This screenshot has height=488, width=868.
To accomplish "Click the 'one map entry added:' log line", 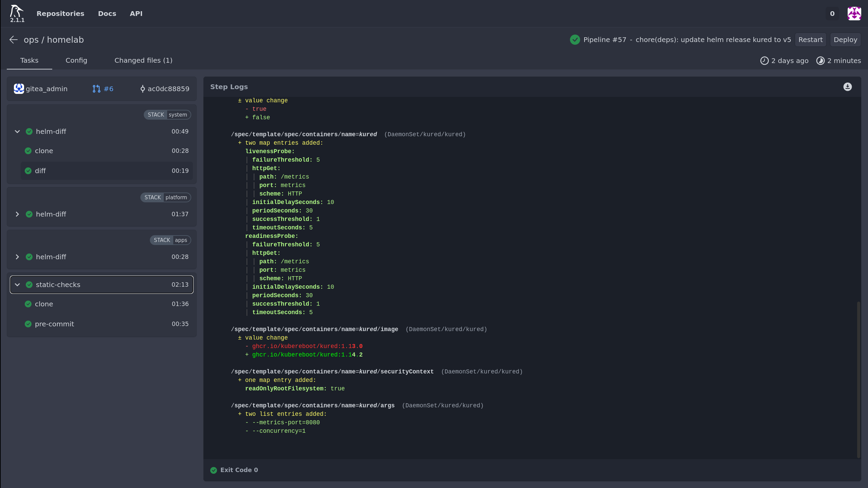I will point(277,380).
